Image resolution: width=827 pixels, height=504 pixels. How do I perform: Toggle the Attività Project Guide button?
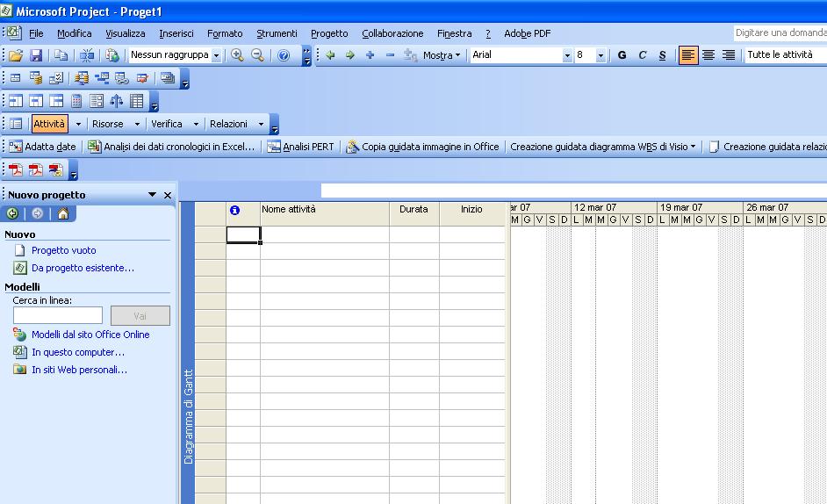(x=49, y=124)
